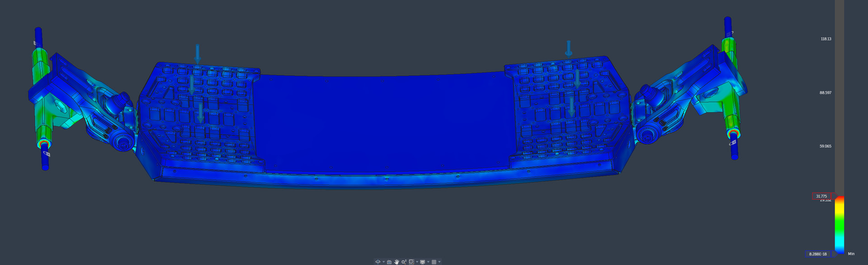The width and height of the screenshot is (868, 265).
Task: Click the Grid and Snaps icon
Action: 434,262
